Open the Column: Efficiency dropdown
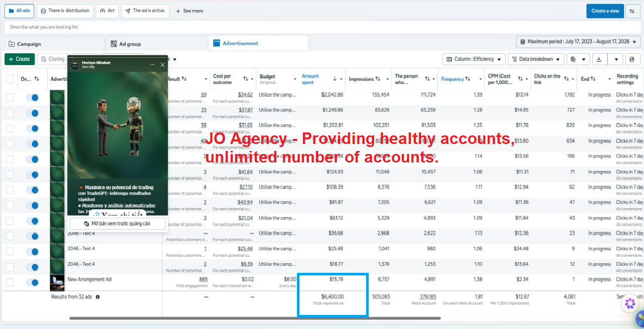Viewport: 644px width, 330px height. (x=473, y=59)
